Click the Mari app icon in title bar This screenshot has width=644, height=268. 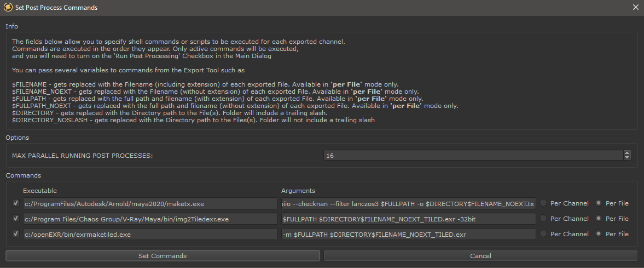[x=7, y=8]
